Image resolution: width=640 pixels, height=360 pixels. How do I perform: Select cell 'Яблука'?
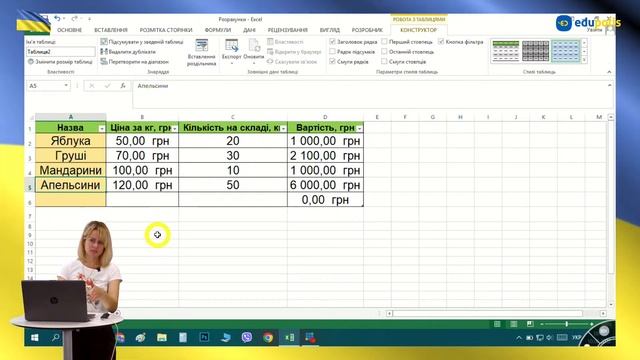pyautogui.click(x=71, y=141)
